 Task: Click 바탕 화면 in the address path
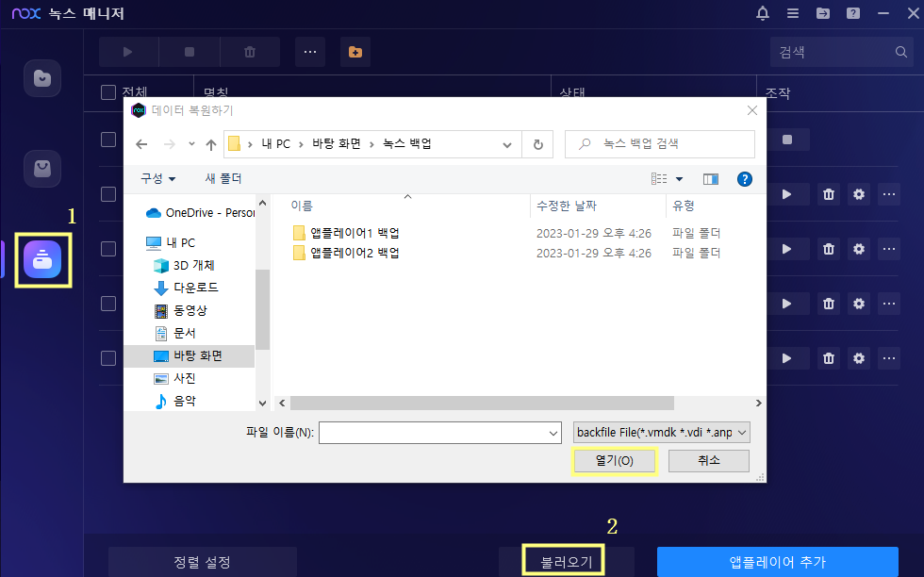336,144
